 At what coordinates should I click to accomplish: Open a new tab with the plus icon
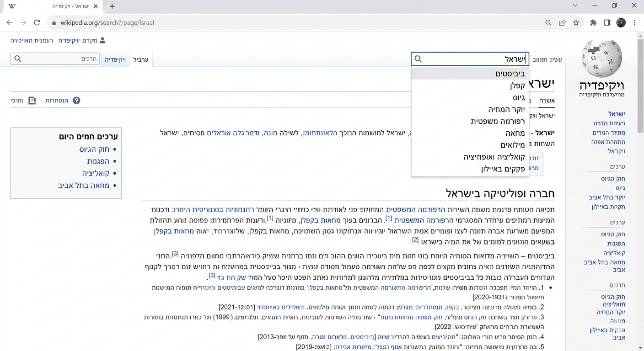coord(112,6)
